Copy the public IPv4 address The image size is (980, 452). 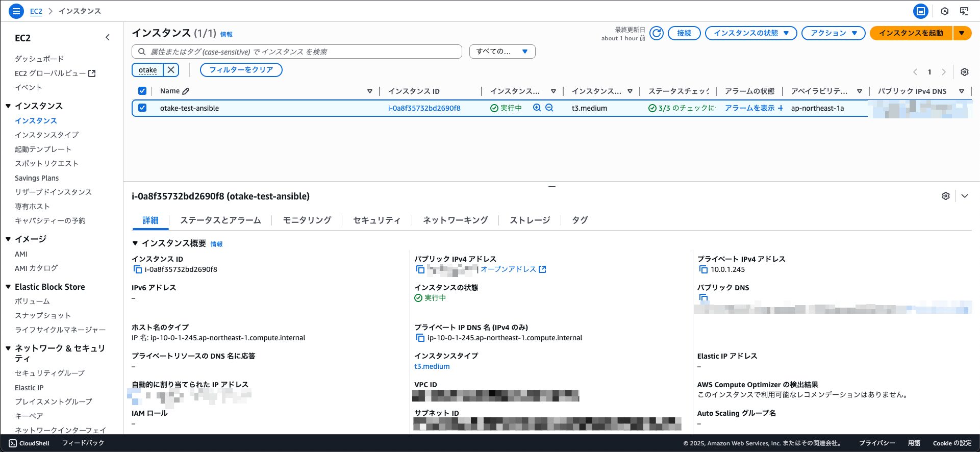pyautogui.click(x=420, y=269)
